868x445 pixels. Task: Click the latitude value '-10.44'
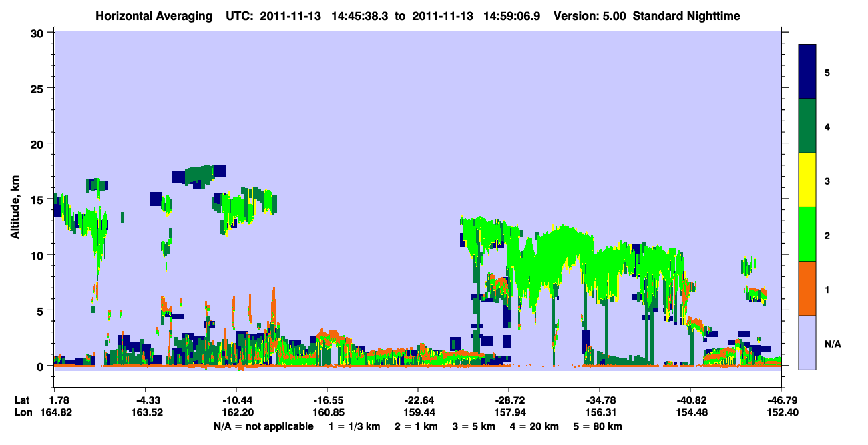(x=237, y=400)
